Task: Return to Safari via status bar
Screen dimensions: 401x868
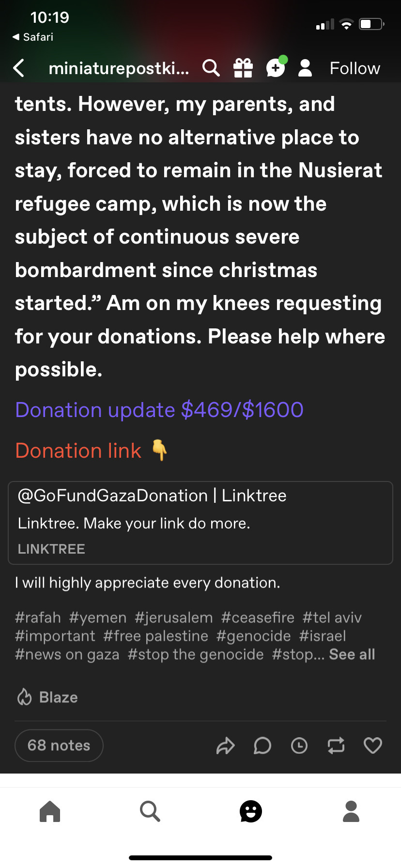Action: tap(33, 37)
